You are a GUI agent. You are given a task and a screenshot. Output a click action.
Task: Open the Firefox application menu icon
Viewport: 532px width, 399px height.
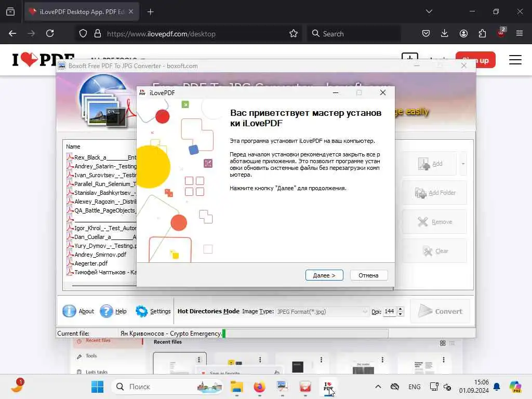coord(520,33)
